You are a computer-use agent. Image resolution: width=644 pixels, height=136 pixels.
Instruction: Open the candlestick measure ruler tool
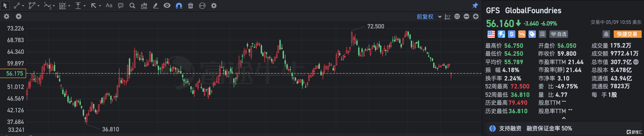(144, 6)
